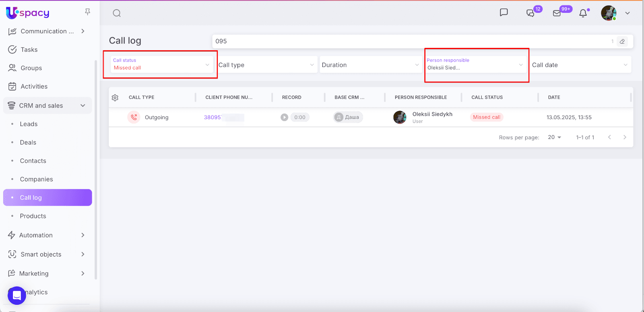The image size is (644, 312).
Task: Click the search magnifier icon
Action: tap(117, 13)
